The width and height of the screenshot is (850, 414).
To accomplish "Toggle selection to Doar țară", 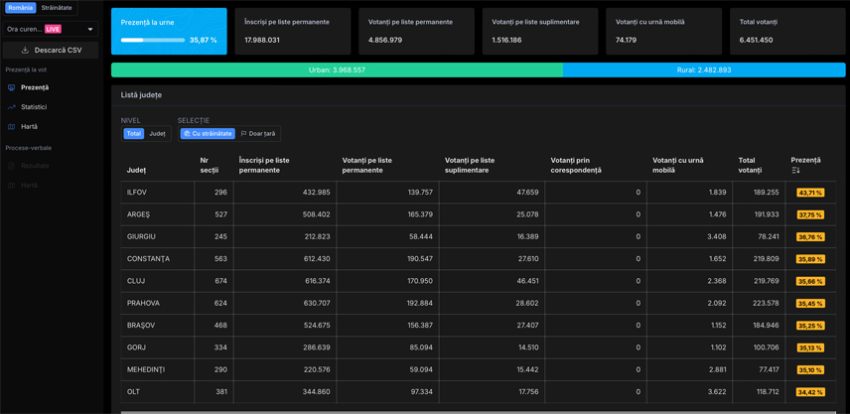I will (260, 133).
